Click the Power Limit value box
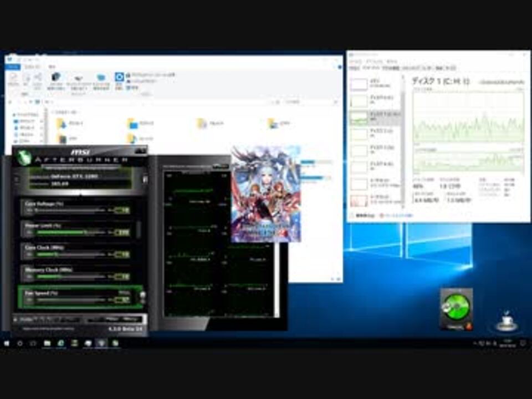Screen dimensions: 532x399 point(122,232)
